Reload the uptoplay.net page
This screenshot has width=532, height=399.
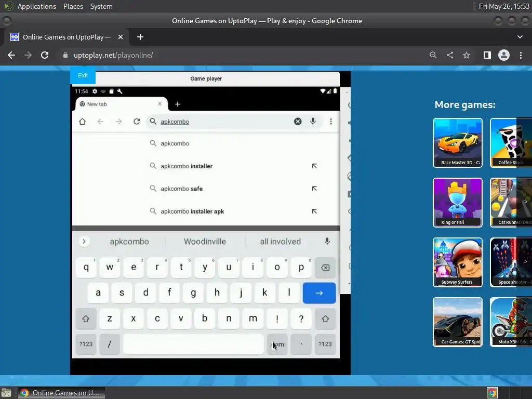tap(45, 55)
